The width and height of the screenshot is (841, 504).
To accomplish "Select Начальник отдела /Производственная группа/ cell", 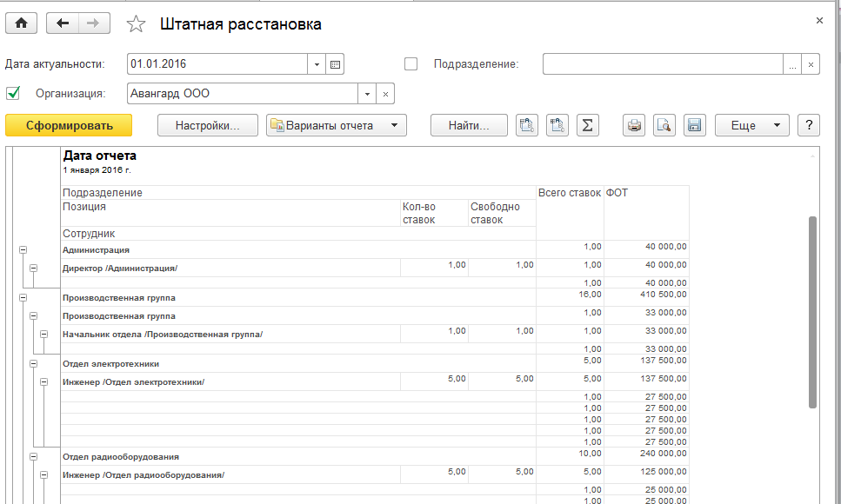I will 163,334.
